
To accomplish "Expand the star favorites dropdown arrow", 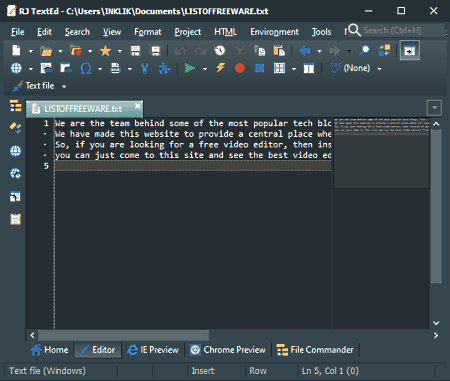I will pos(120,51).
